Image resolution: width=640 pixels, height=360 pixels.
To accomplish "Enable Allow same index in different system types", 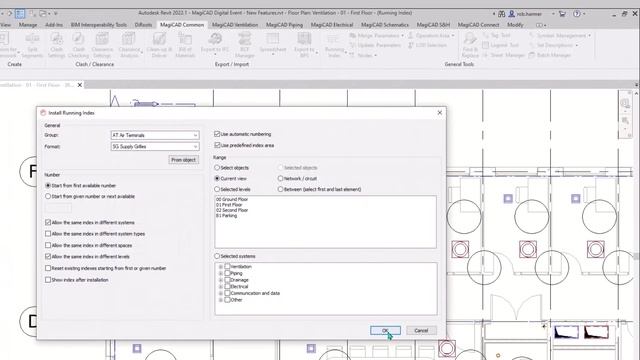I will (x=48, y=233).
